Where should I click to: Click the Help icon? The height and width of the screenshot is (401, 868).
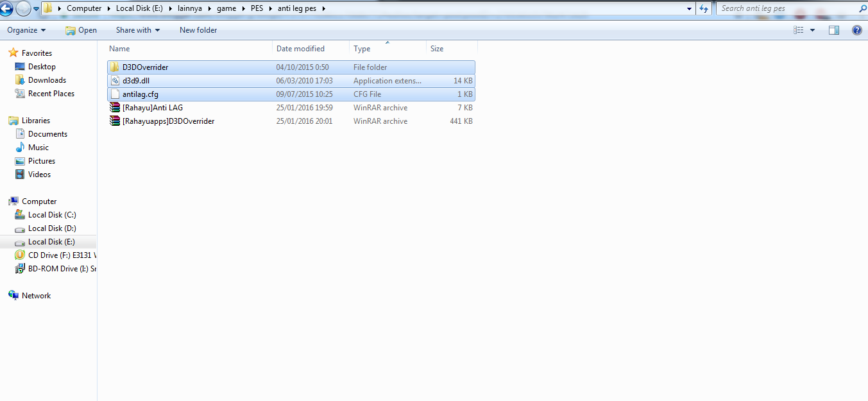pos(858,30)
